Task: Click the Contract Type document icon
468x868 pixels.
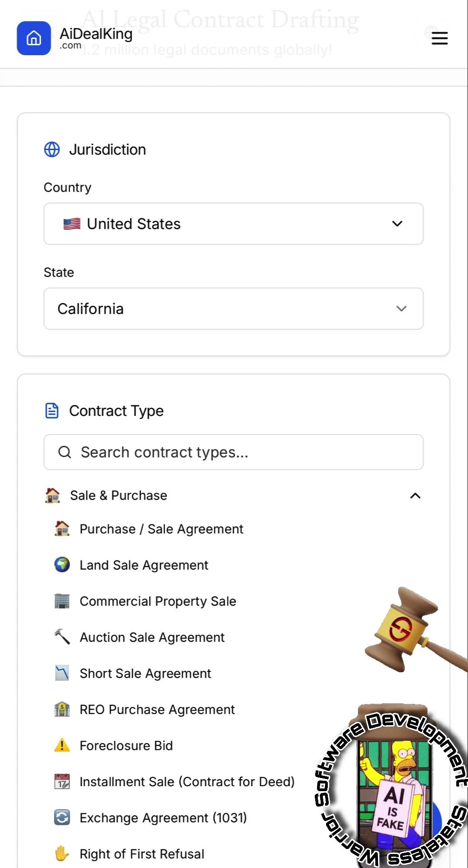Action: 52,411
